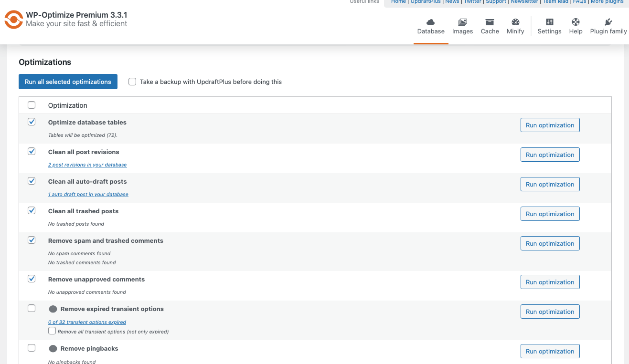This screenshot has height=364, width=629.
Task: Click the WP-Optimize logo
Action: [13, 20]
